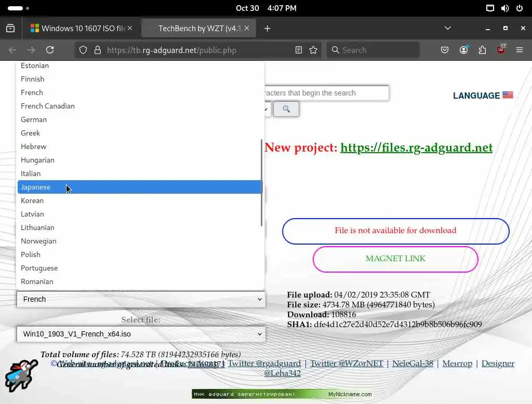Viewport: 532px width, 404px height.
Task: Open the Firefox account icon
Action: [x=463, y=50]
